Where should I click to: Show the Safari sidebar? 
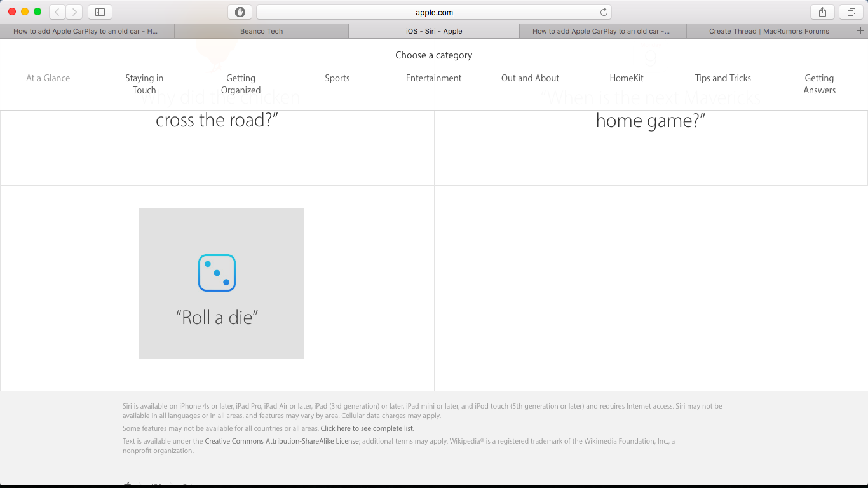click(100, 11)
